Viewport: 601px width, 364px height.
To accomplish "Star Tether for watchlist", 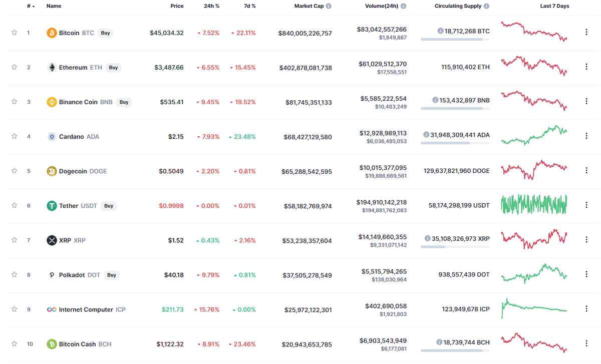I will [14, 205].
